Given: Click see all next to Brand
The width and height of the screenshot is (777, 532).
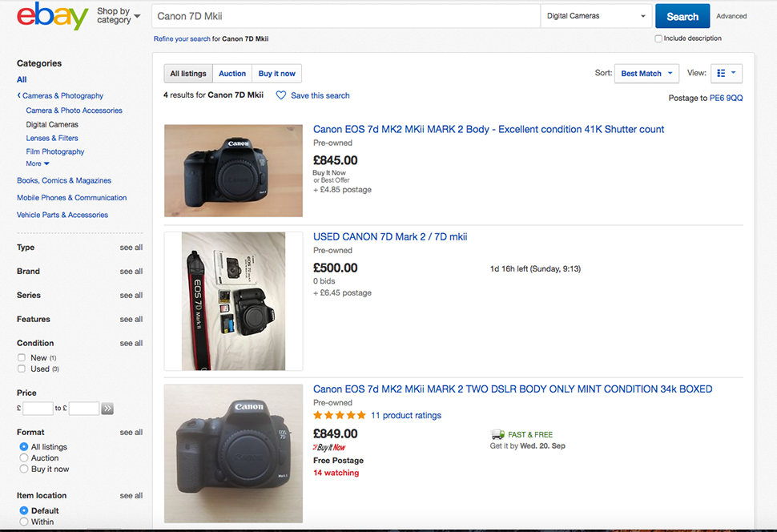Looking at the screenshot, I should (131, 271).
